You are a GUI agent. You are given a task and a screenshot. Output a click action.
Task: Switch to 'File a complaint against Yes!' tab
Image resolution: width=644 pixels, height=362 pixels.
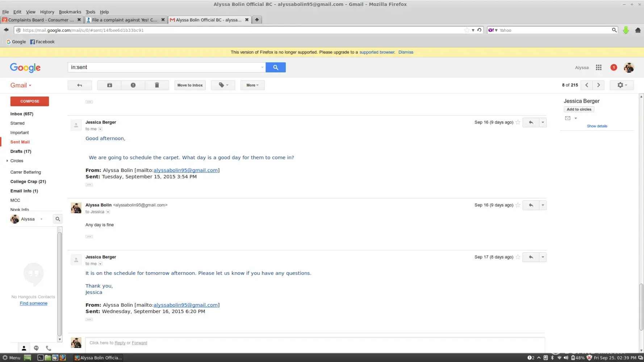coord(126,20)
